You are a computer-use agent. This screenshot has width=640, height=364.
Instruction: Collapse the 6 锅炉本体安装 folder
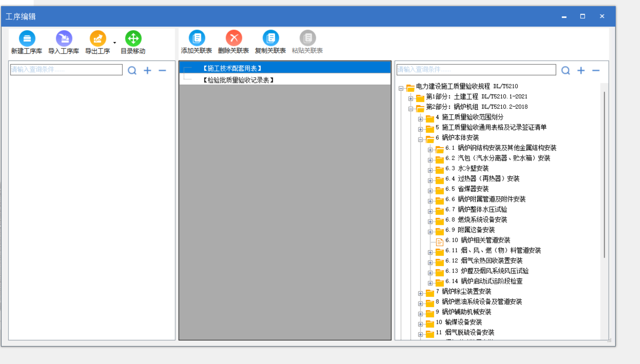click(x=420, y=139)
